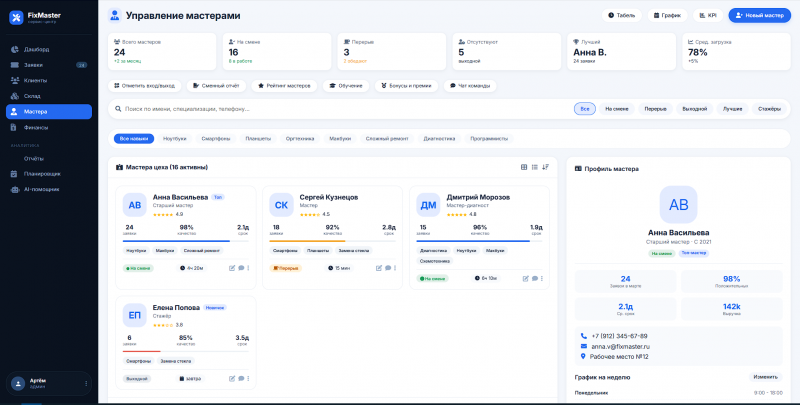Click Изменить next to График на неделю
Viewport: 800px width, 405px height.
coord(766,377)
